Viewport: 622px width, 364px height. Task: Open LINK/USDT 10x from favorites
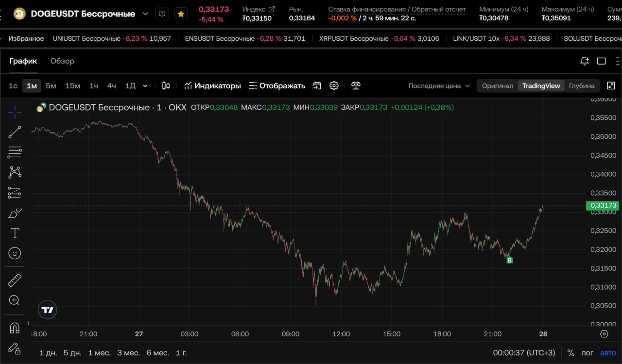[501, 38]
